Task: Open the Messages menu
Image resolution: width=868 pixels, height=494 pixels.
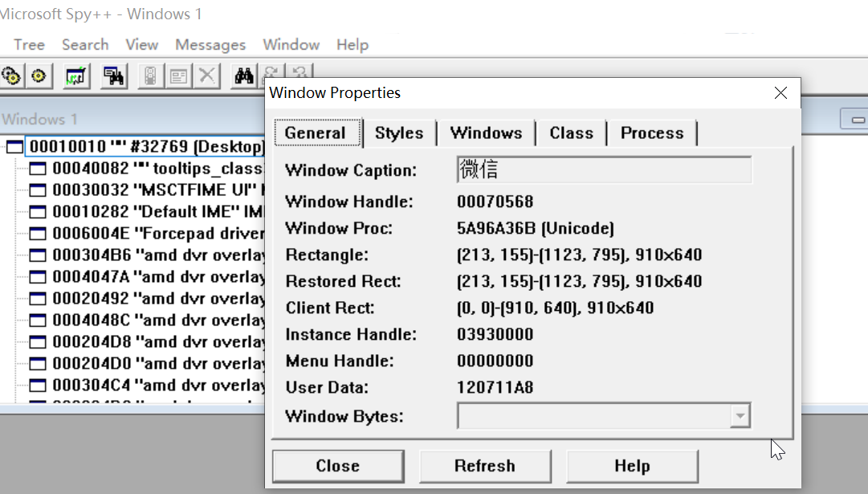Action: coord(210,44)
